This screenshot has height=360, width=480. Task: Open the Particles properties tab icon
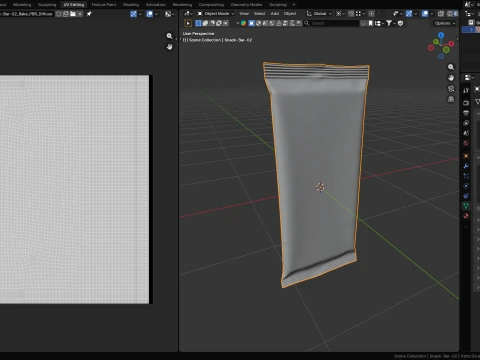pos(466,176)
